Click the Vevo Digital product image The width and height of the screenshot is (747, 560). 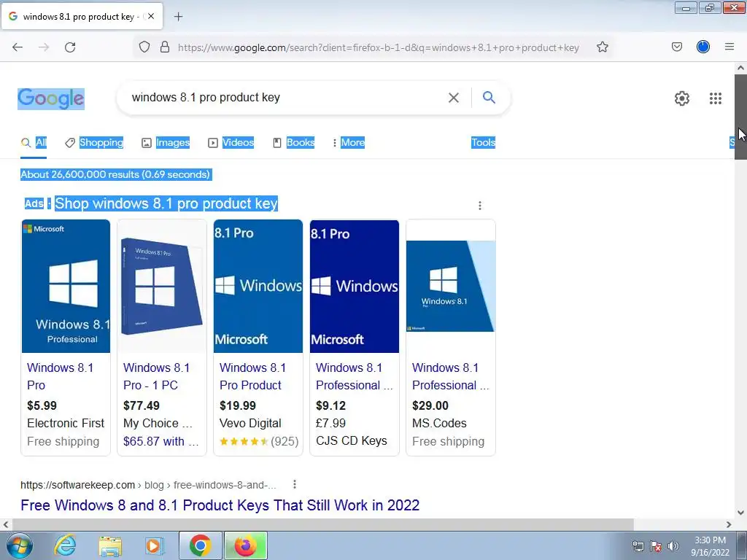coord(258,286)
